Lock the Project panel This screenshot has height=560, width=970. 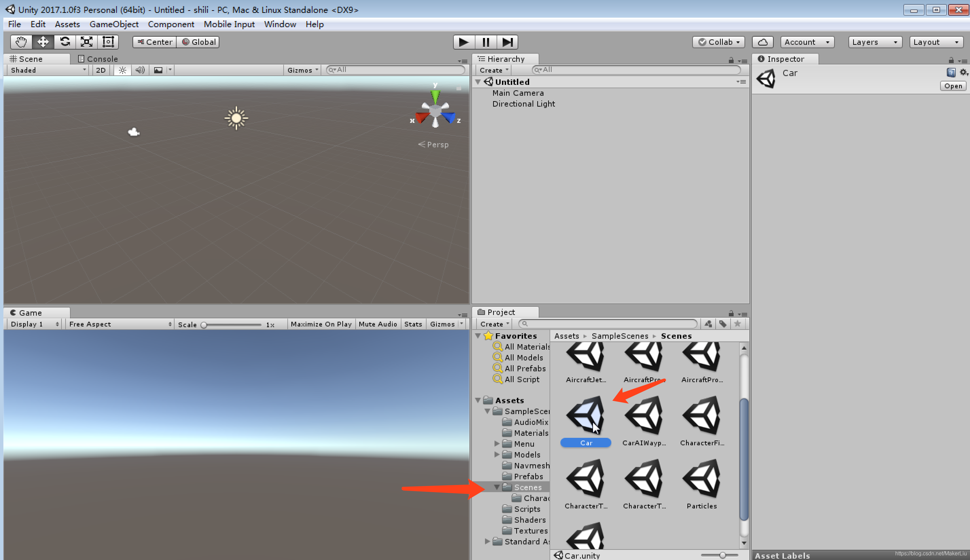(731, 314)
